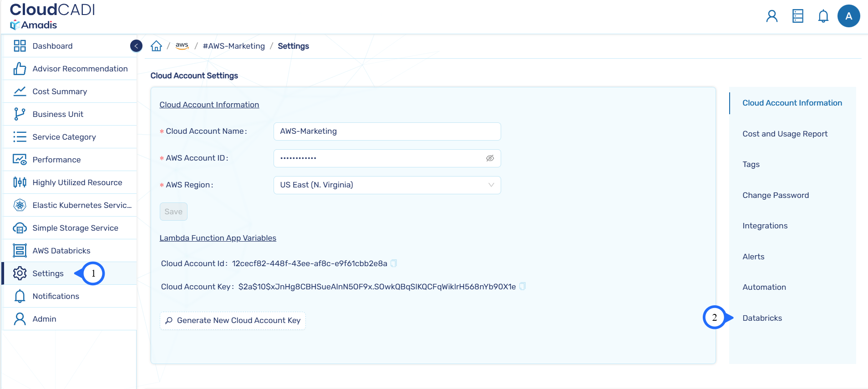Click the Advisor Recommendation thumbs-up icon
Viewport: 868px width, 389px height.
point(20,69)
